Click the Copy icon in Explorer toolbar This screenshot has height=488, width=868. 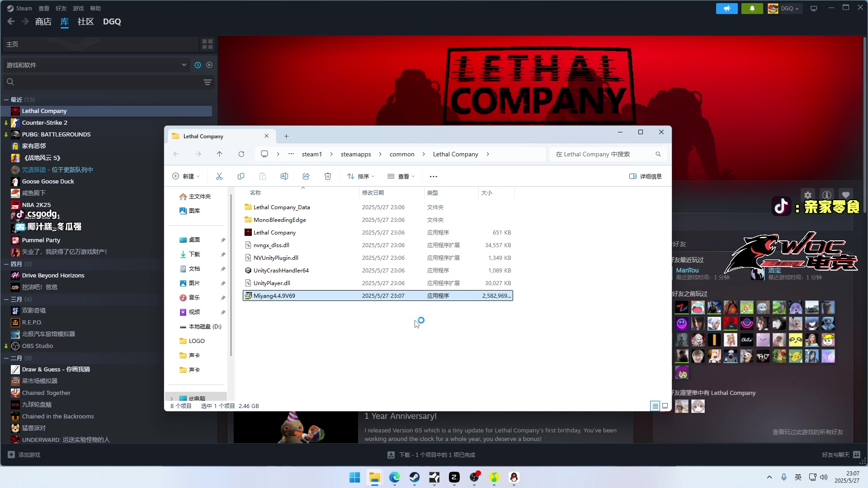click(241, 176)
